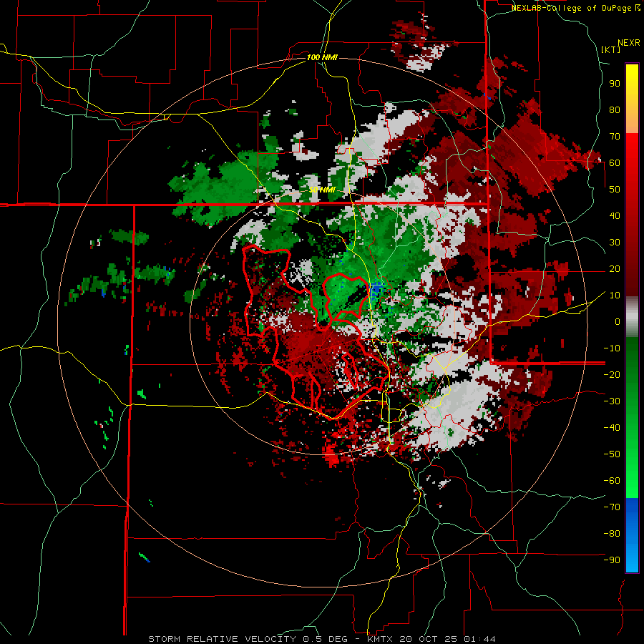The height and width of the screenshot is (644, 644).
Task: Click the '0' value on the velocity scale
Action: [x=618, y=322]
